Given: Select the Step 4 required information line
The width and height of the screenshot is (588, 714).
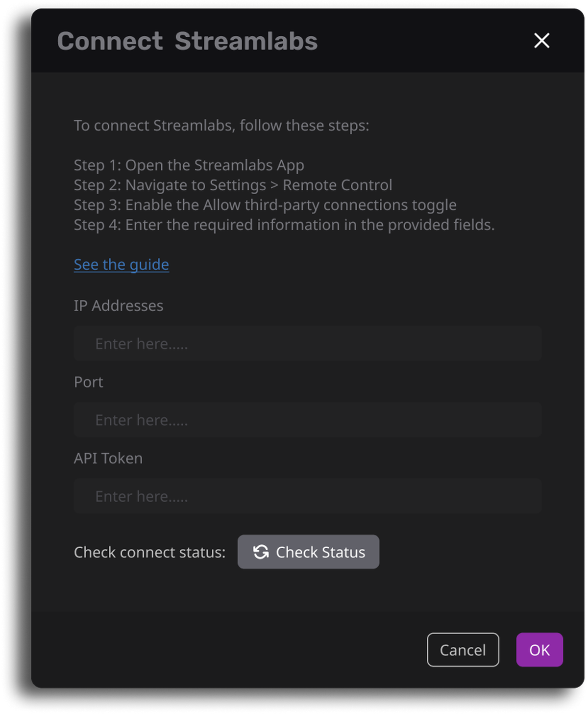Looking at the screenshot, I should [284, 225].
